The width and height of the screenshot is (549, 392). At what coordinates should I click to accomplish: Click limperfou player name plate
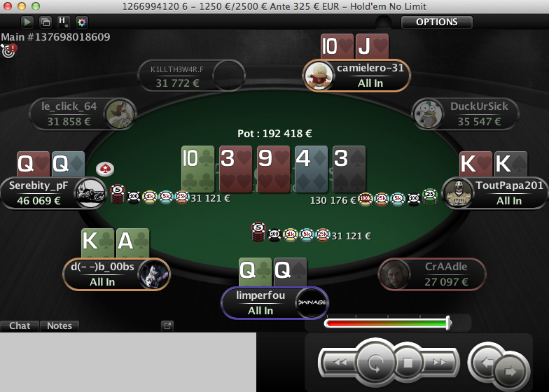coord(274,302)
